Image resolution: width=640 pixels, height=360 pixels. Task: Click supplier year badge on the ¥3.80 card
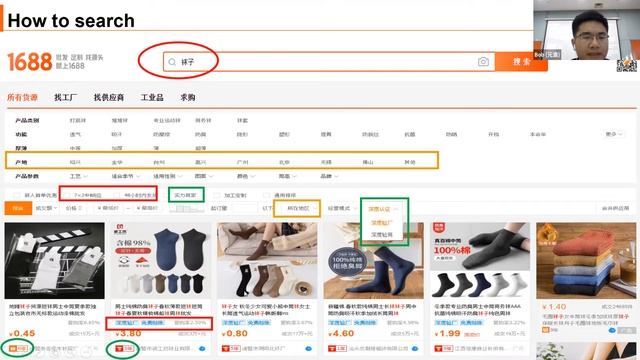point(124,349)
